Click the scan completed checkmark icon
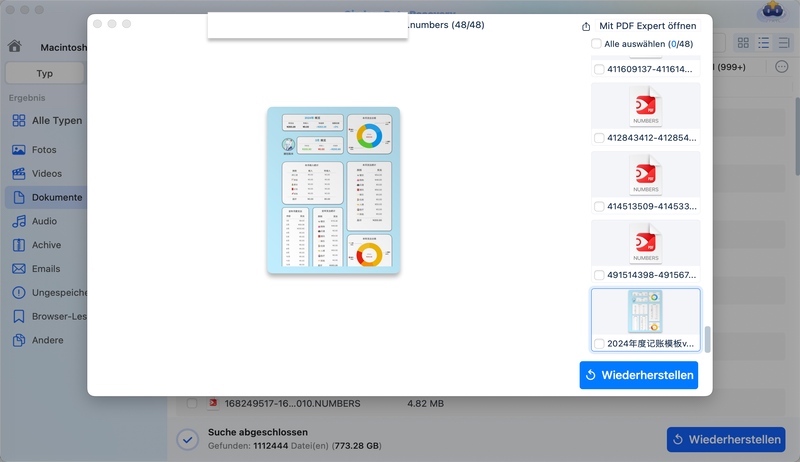This screenshot has height=462, width=800. 188,439
